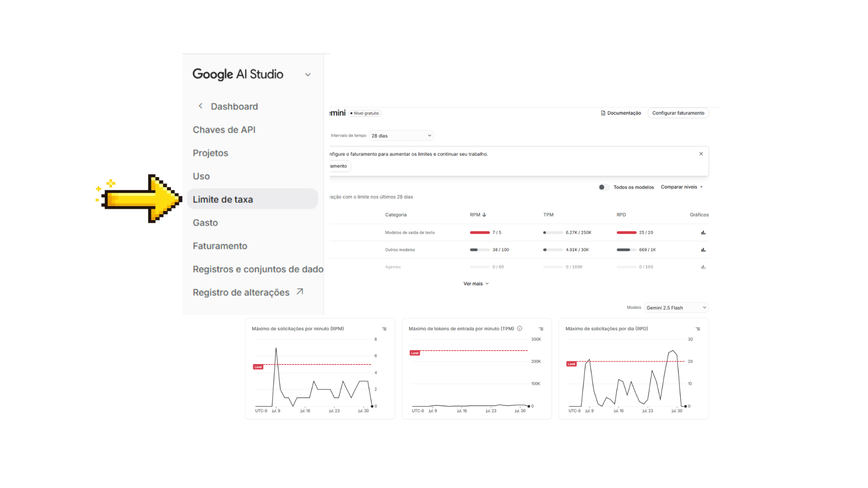The width and height of the screenshot is (868, 488).
Task: Click the 25 / 20 RPD progress bar
Action: (627, 233)
